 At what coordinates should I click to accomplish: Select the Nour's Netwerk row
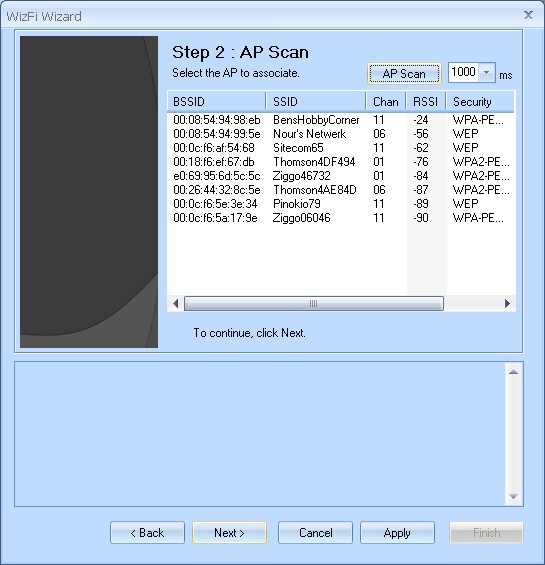coord(341,134)
